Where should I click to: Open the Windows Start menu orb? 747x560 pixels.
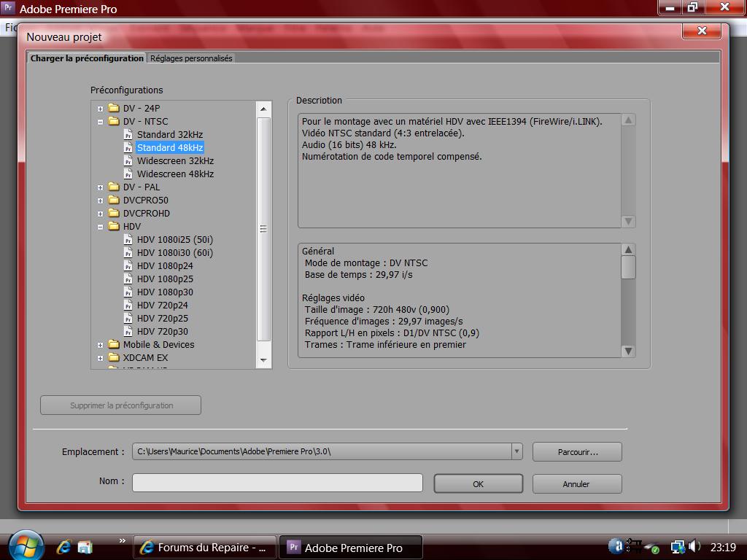pos(27,545)
